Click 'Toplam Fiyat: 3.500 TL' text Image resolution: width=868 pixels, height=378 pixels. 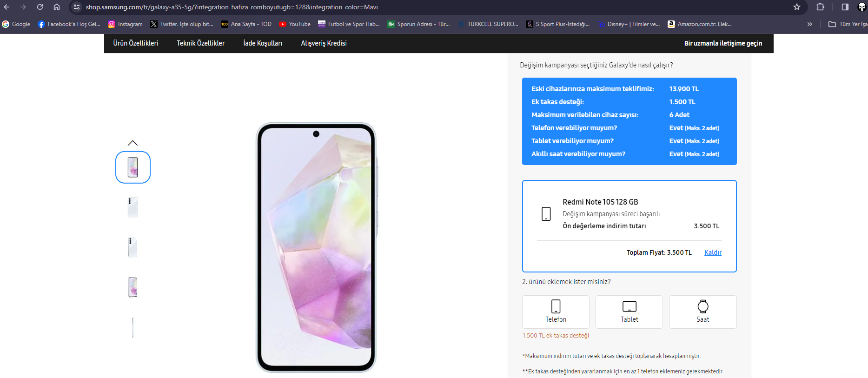click(x=659, y=252)
